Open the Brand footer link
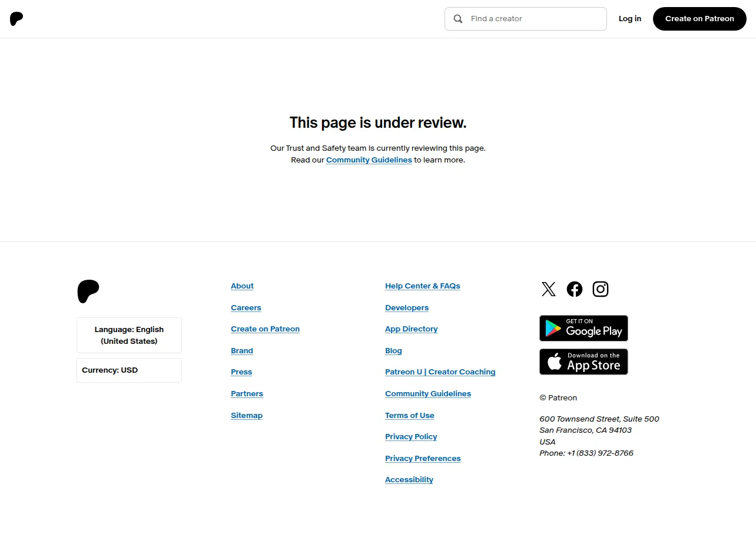The image size is (756, 547). (242, 351)
